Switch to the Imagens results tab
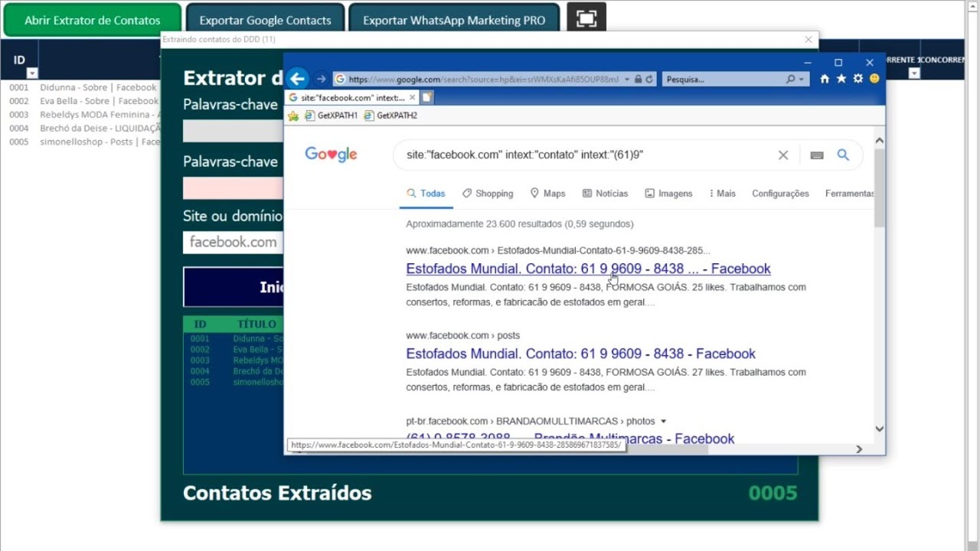Viewport: 980px width, 551px height. [668, 194]
